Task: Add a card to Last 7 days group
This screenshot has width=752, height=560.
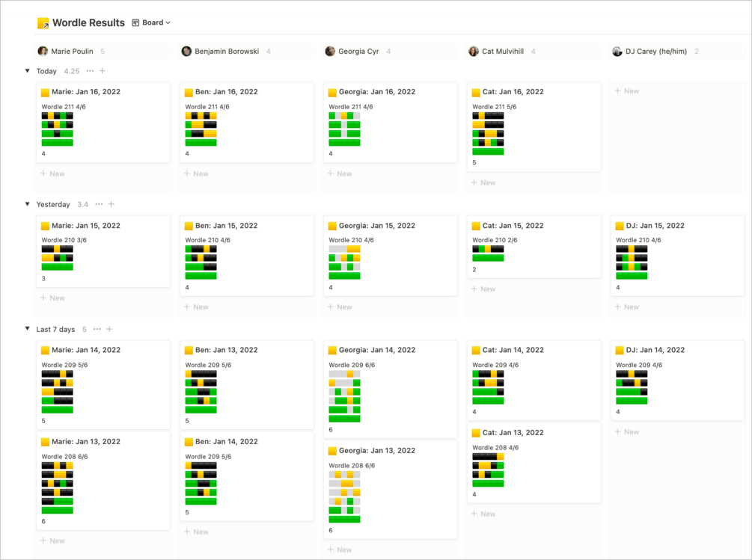Action: [109, 329]
